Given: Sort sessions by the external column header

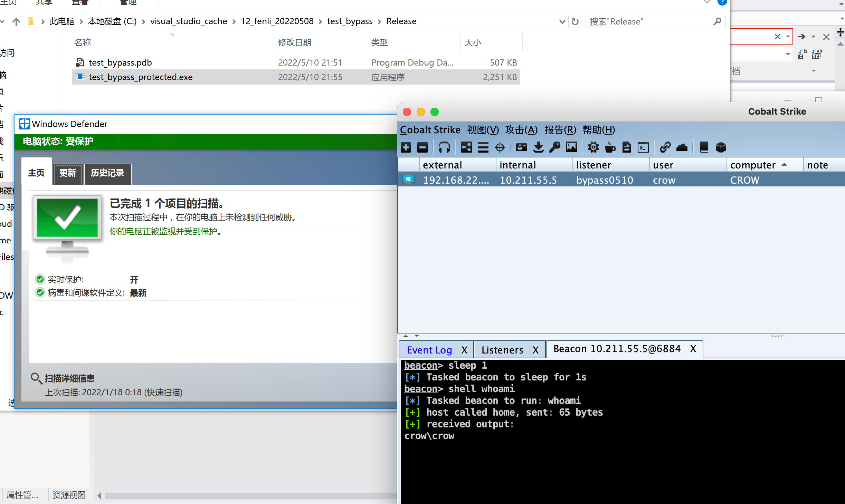Looking at the screenshot, I should tap(458, 165).
